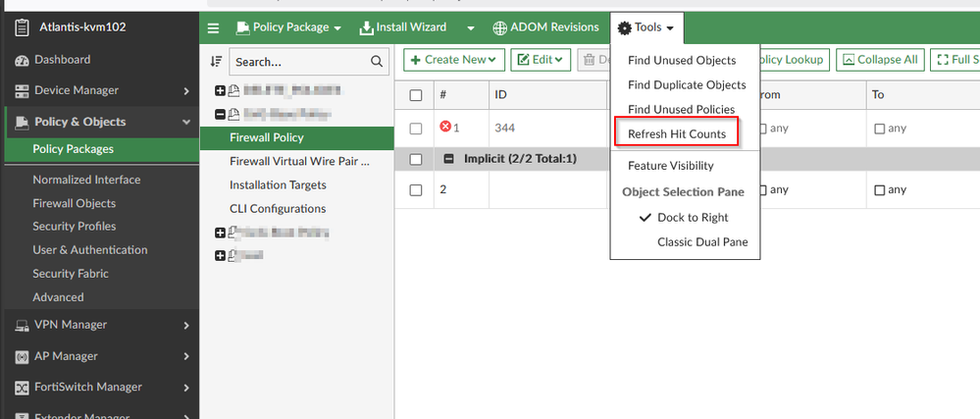Open Firewall Objects in sidebar
The width and height of the screenshot is (980, 419).
click(74, 203)
